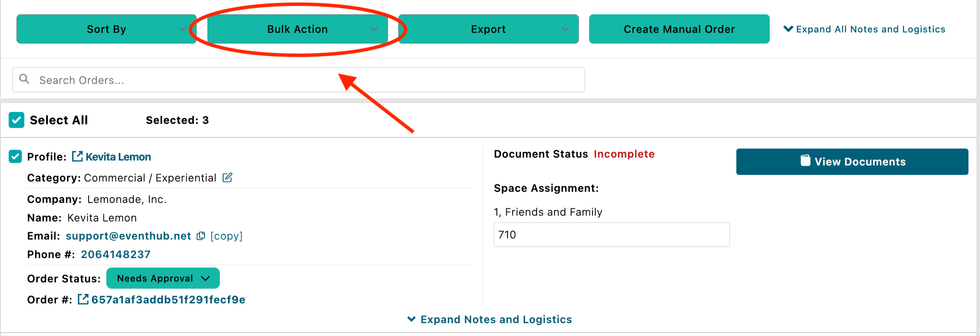The image size is (980, 336).
Task: Click the chevron beside Expand All Notes
Action: [788, 29]
